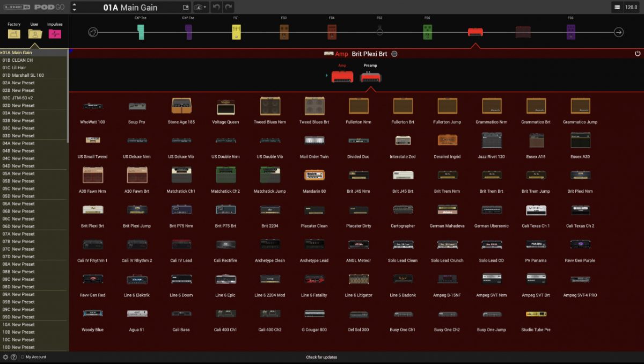The width and height of the screenshot is (644, 364).
Task: Select preset 01C Lil Hair
Action: 34,68
